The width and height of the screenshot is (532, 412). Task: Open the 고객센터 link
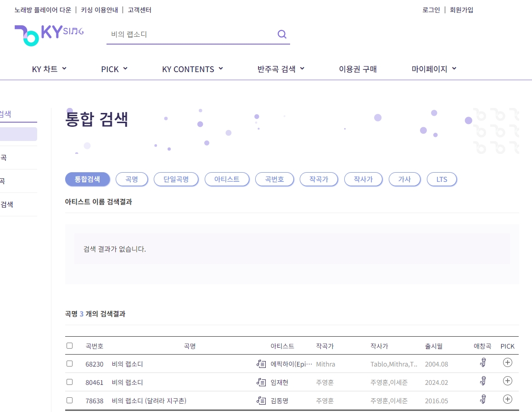140,10
